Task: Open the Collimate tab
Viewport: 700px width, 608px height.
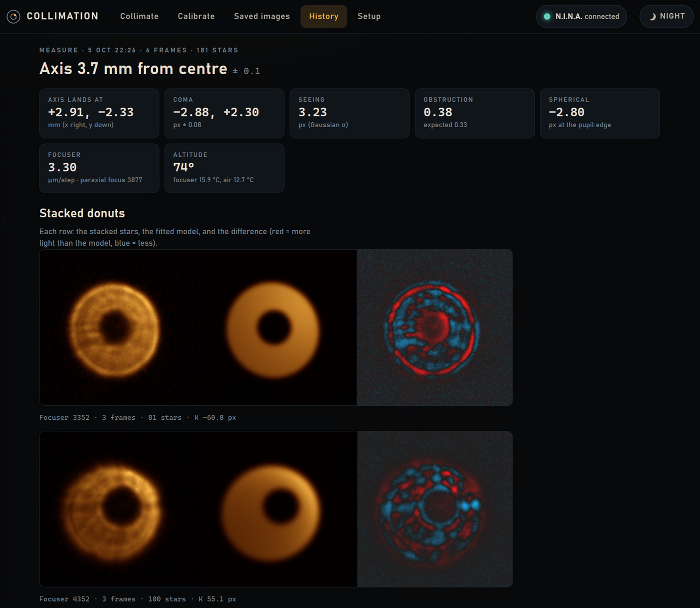Action: tap(139, 17)
